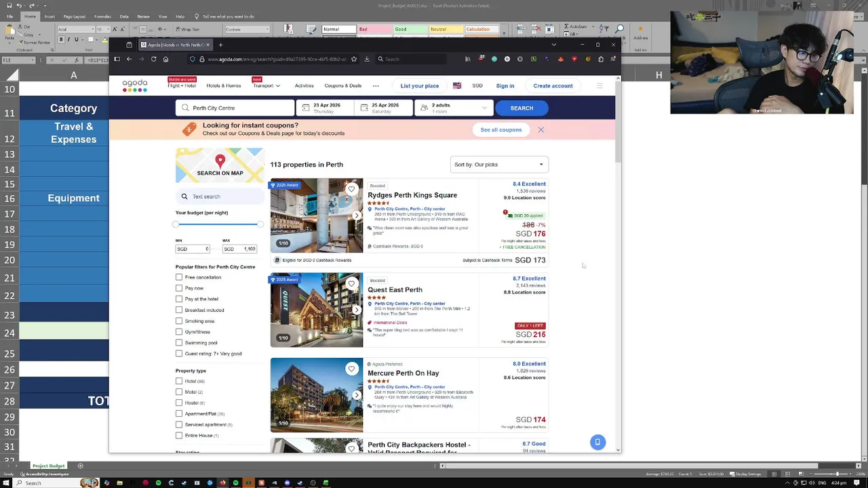The image size is (868, 488).
Task: Select the Good cell style in Excel
Action: point(410,29)
